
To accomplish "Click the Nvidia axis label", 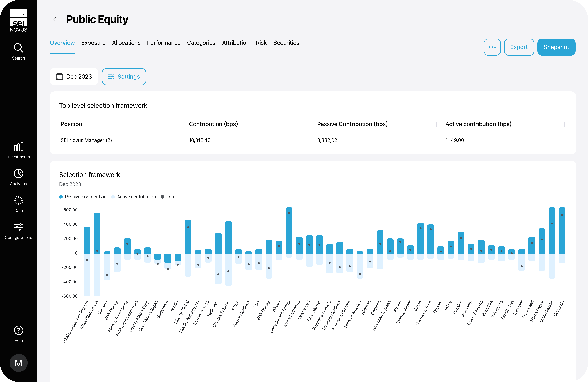I will [174, 306].
